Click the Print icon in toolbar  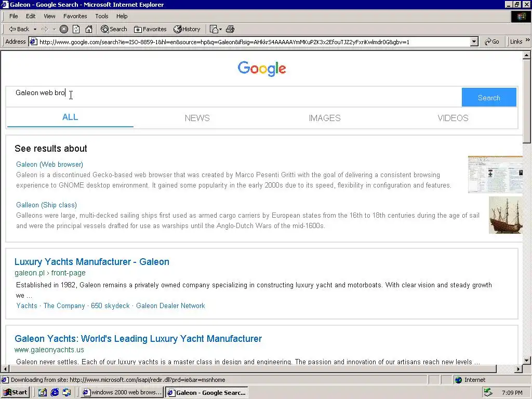click(230, 29)
